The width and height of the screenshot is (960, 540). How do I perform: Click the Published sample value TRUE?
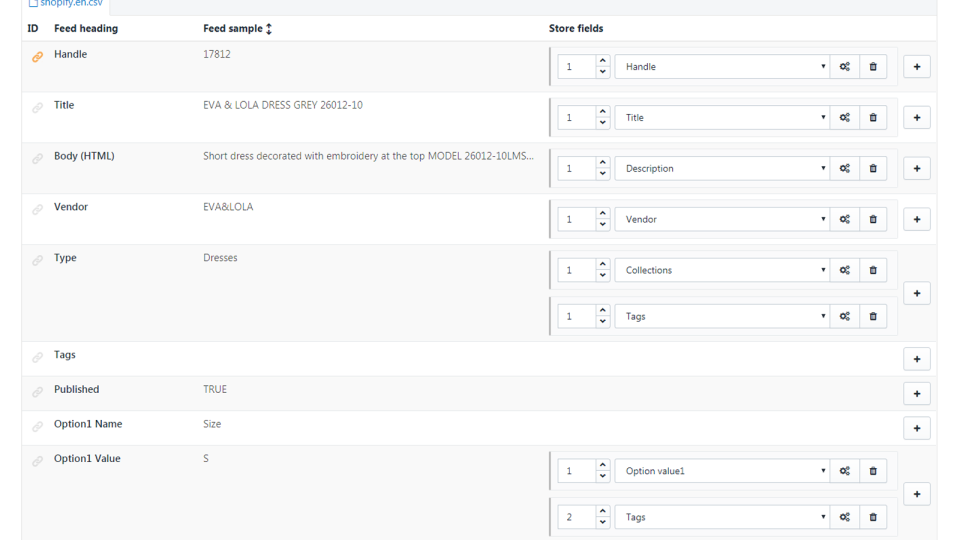point(215,389)
